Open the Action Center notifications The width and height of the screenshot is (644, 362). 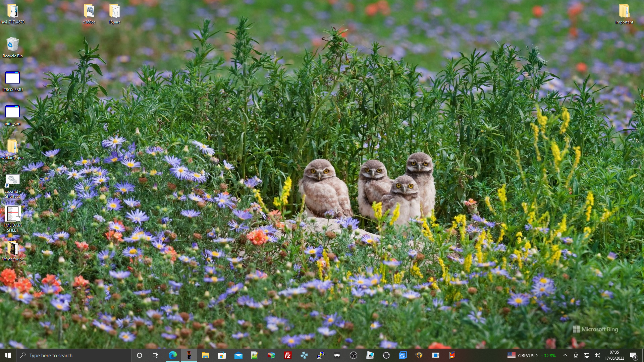[633, 355]
